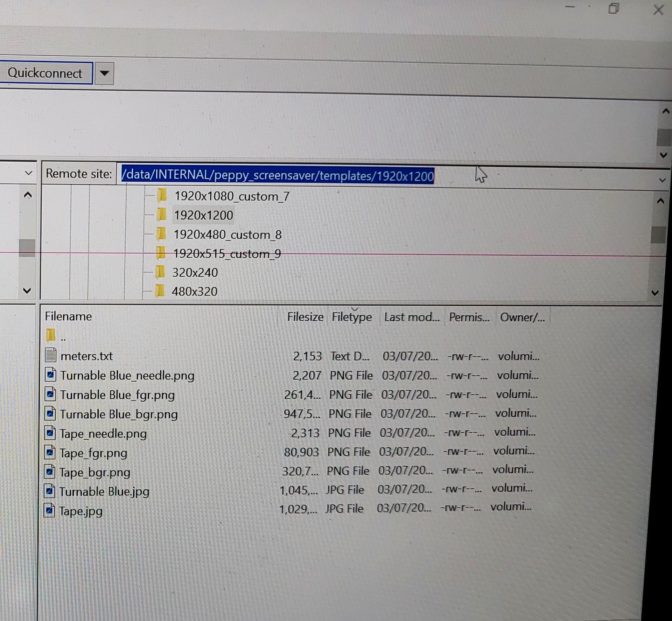Click 'JPG File' type of Tape.jpg
This screenshot has height=621, width=672.
click(344, 508)
